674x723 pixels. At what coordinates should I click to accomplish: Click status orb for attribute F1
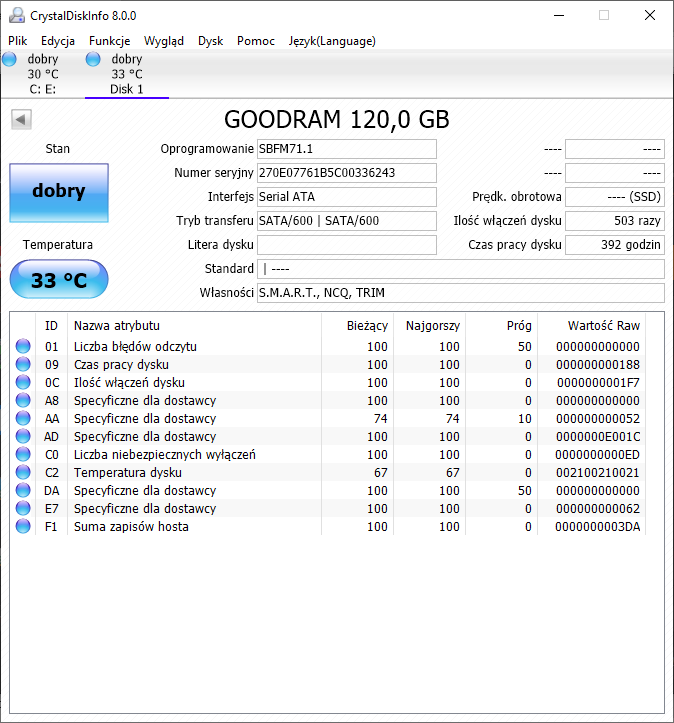pos(23,526)
